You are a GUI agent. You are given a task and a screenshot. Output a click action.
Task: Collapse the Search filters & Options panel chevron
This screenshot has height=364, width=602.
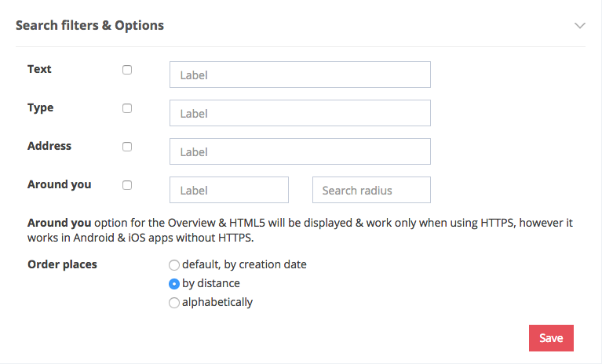coord(579,25)
